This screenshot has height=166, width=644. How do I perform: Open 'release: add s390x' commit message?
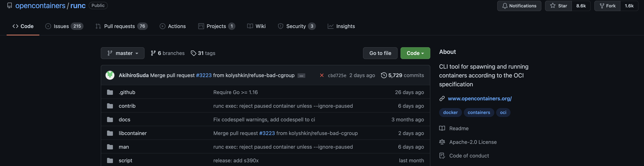tap(236, 160)
